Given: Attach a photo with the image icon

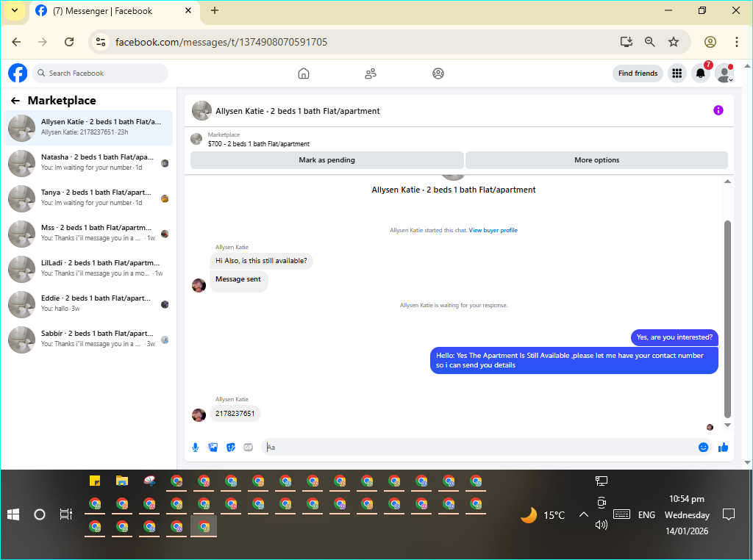Looking at the screenshot, I should pos(213,448).
